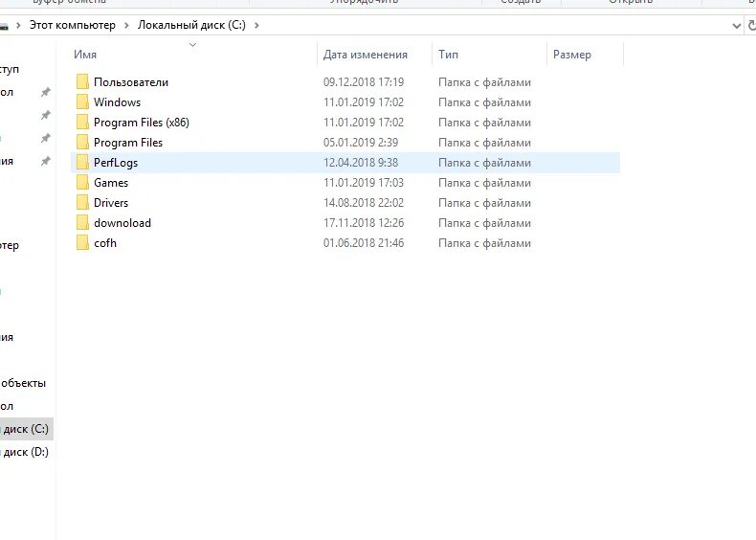Click the Games folder icon

82,183
